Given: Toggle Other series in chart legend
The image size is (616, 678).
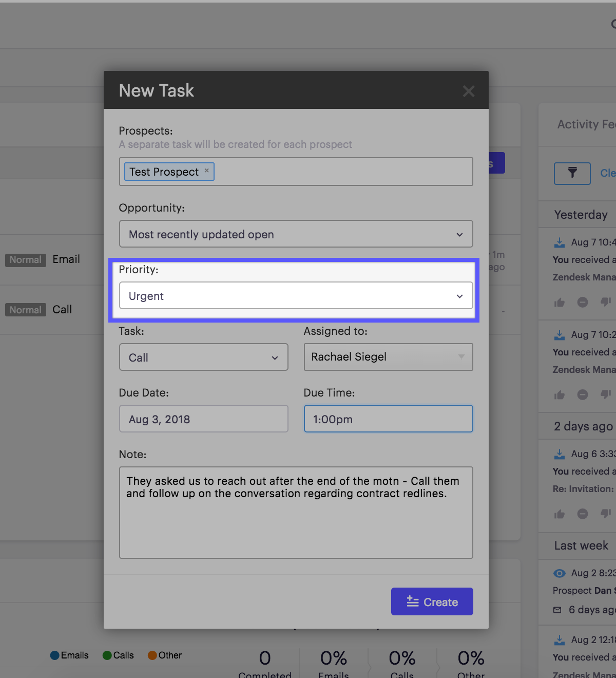Looking at the screenshot, I should pyautogui.click(x=165, y=655).
